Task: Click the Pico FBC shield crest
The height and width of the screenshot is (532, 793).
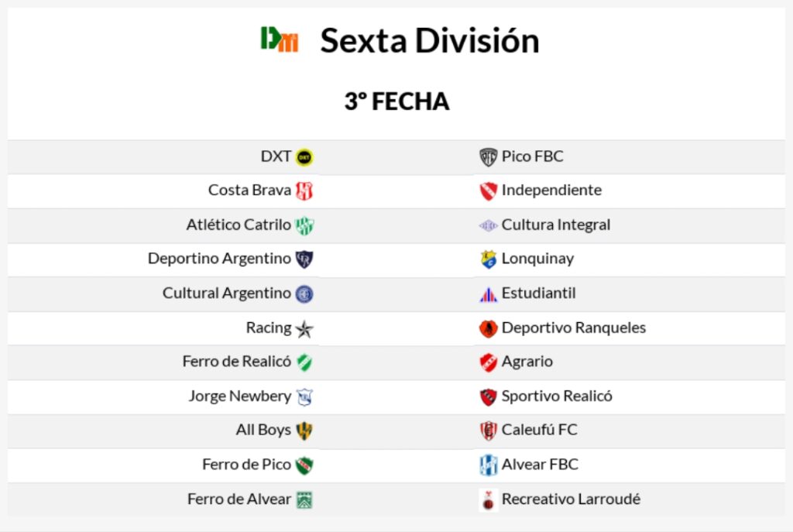Action: pos(488,157)
